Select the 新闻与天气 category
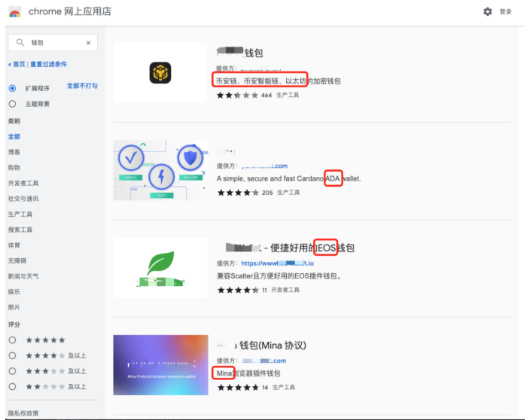Image resolution: width=530 pixels, height=420 pixels. point(23,276)
